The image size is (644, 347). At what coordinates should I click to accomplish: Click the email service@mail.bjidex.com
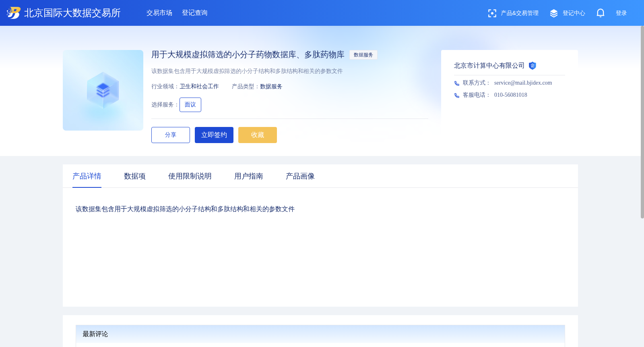point(523,83)
